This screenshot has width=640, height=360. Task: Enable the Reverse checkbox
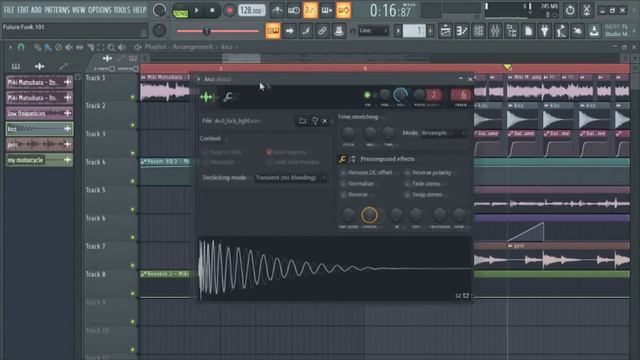point(343,195)
